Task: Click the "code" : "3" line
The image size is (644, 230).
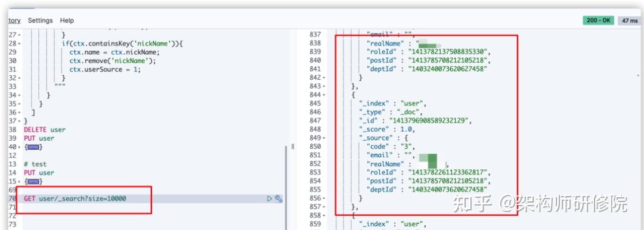Action: tap(391, 147)
